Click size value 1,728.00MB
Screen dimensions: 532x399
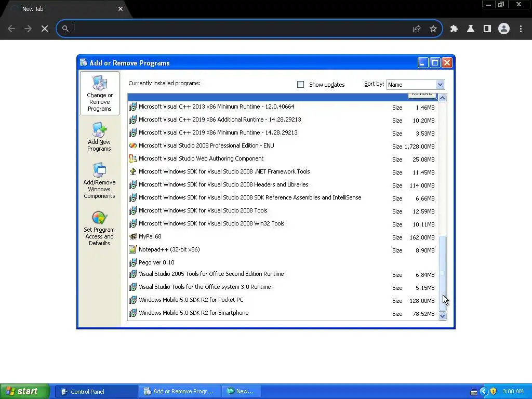coord(419,147)
